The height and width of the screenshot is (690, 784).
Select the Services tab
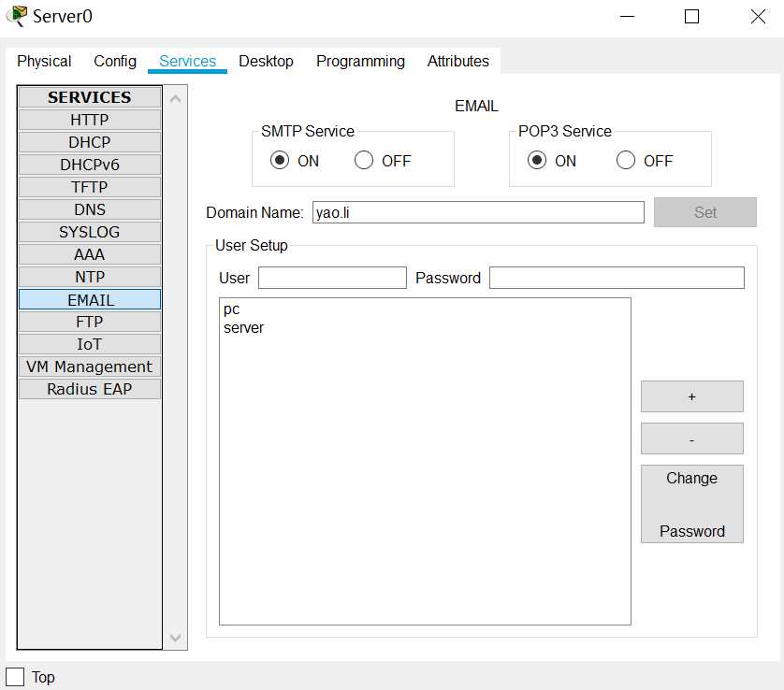187,61
